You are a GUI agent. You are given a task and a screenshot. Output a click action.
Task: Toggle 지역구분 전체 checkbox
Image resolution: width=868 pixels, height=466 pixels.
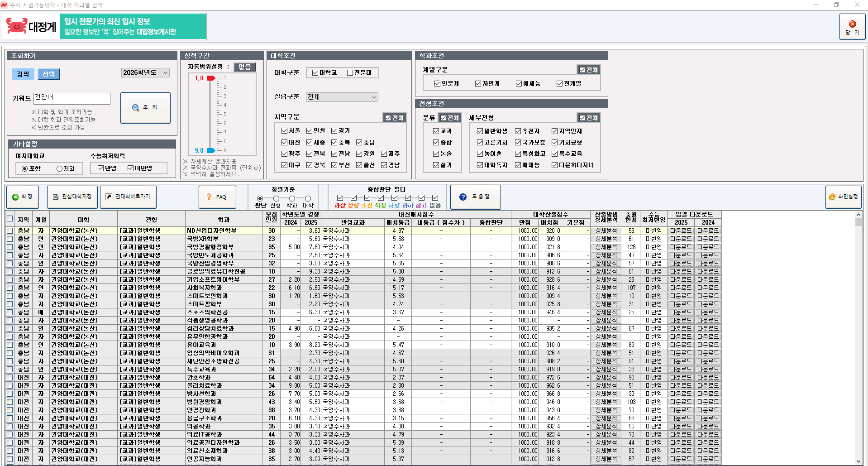388,118
